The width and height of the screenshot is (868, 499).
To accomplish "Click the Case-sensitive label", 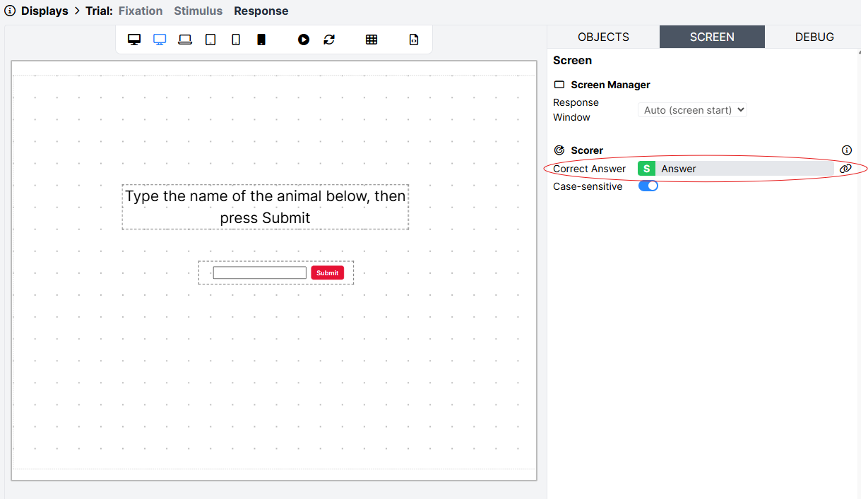I will 588,186.
